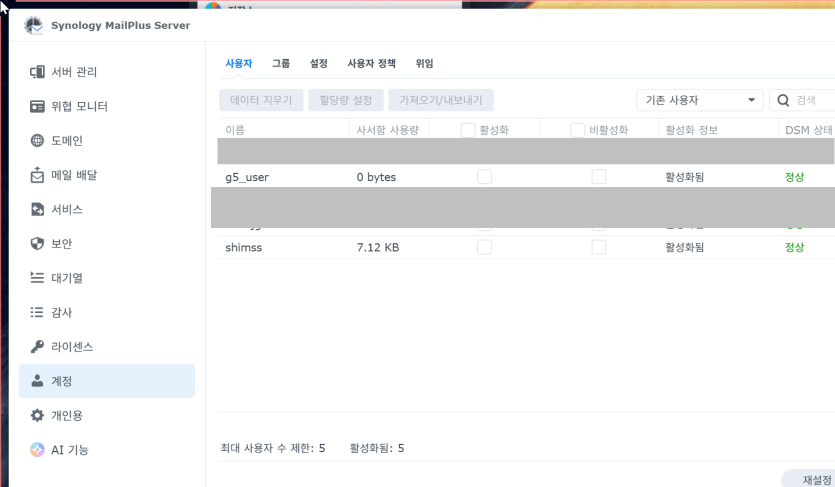Check 비활성화 checkbox for g5_user
Viewport: 835px width, 487px height.
click(599, 177)
